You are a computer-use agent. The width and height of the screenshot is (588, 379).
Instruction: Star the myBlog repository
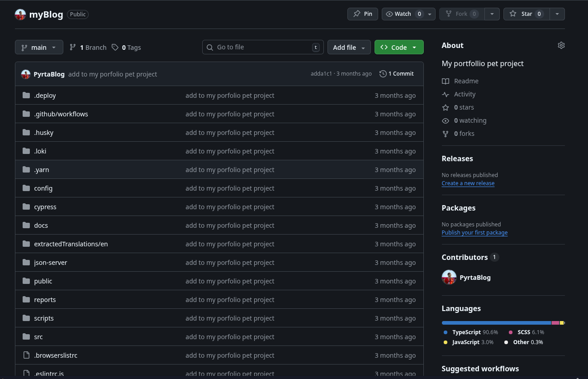(x=526, y=14)
